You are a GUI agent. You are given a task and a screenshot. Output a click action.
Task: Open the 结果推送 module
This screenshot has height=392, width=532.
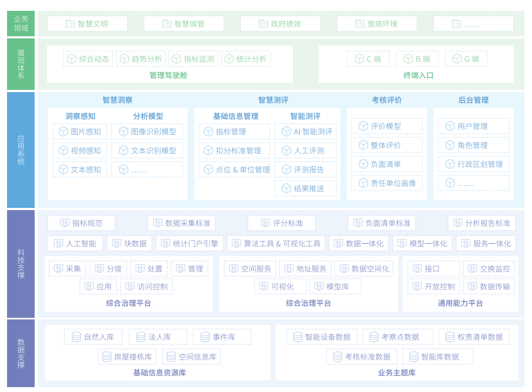pyautogui.click(x=305, y=188)
